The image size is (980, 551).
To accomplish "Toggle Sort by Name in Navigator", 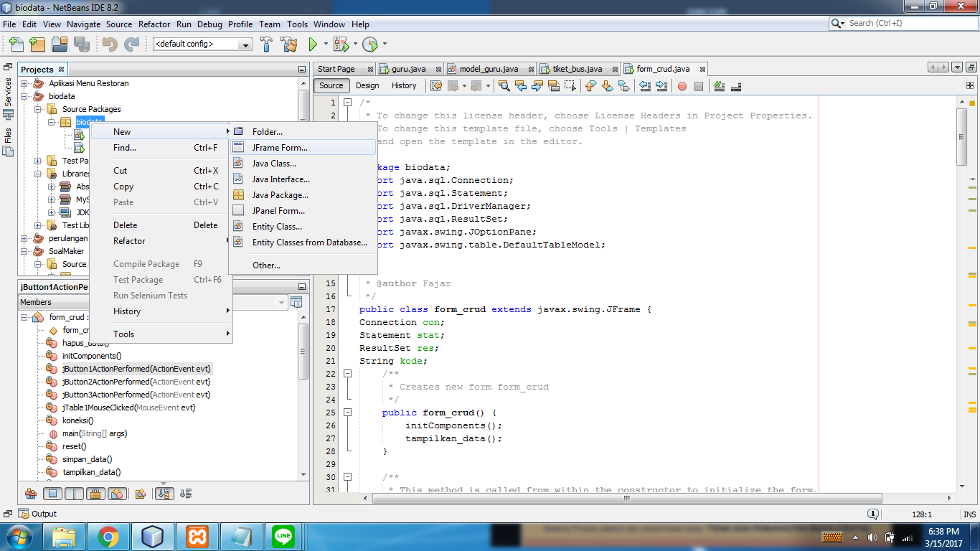I will pos(165,494).
